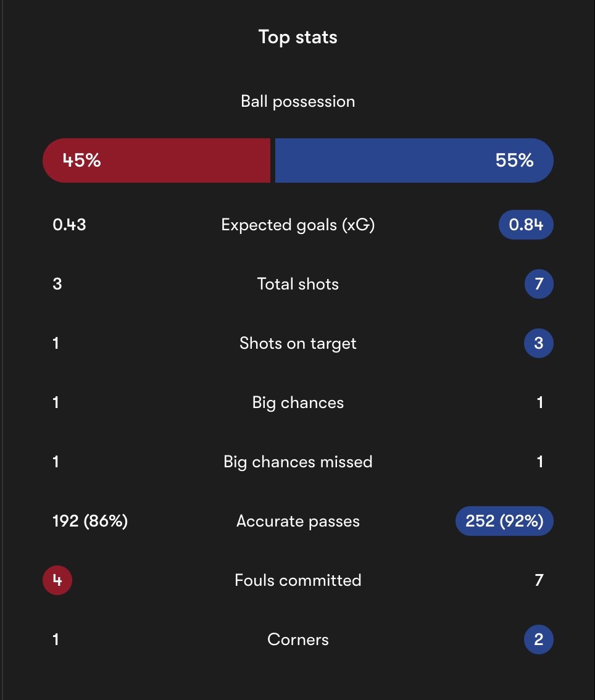Click the blue 3 shots on target badge
The height and width of the screenshot is (700, 595).
pos(539,343)
